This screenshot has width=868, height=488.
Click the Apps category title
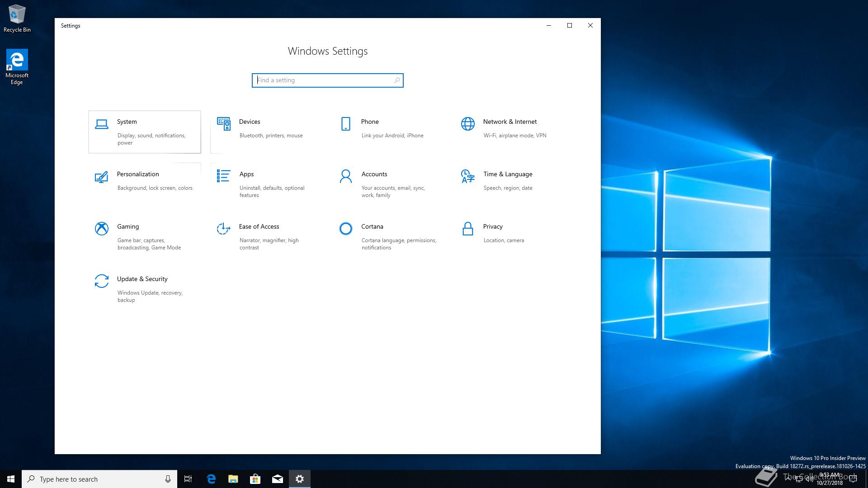246,174
